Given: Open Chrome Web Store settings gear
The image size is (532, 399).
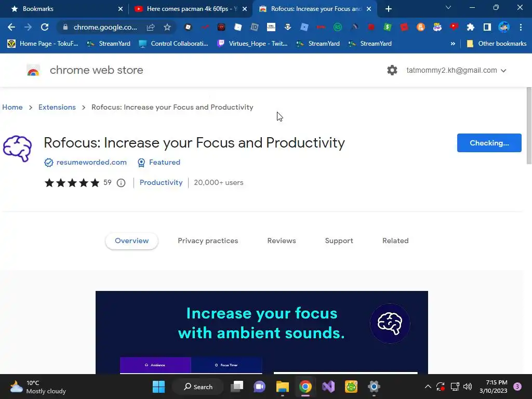Looking at the screenshot, I should tap(392, 70).
